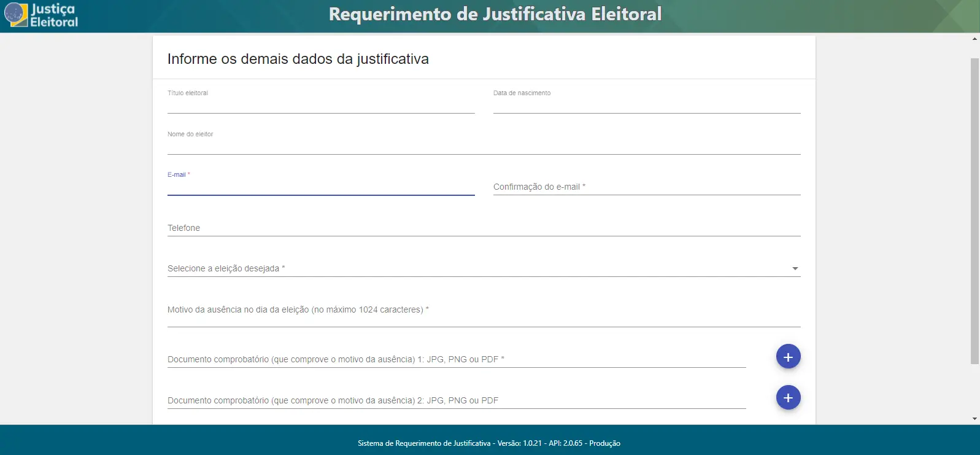Click the scrollbar up arrow
Viewport: 980px width, 455px height.
coord(974,39)
